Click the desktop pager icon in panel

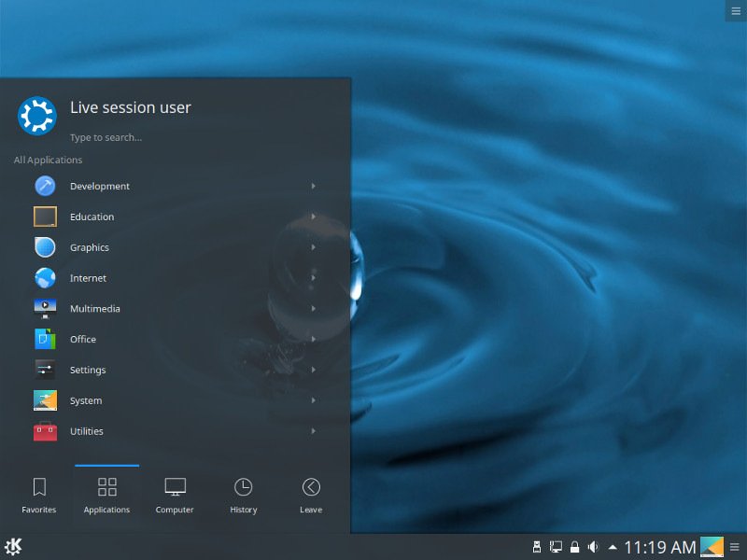click(712, 547)
